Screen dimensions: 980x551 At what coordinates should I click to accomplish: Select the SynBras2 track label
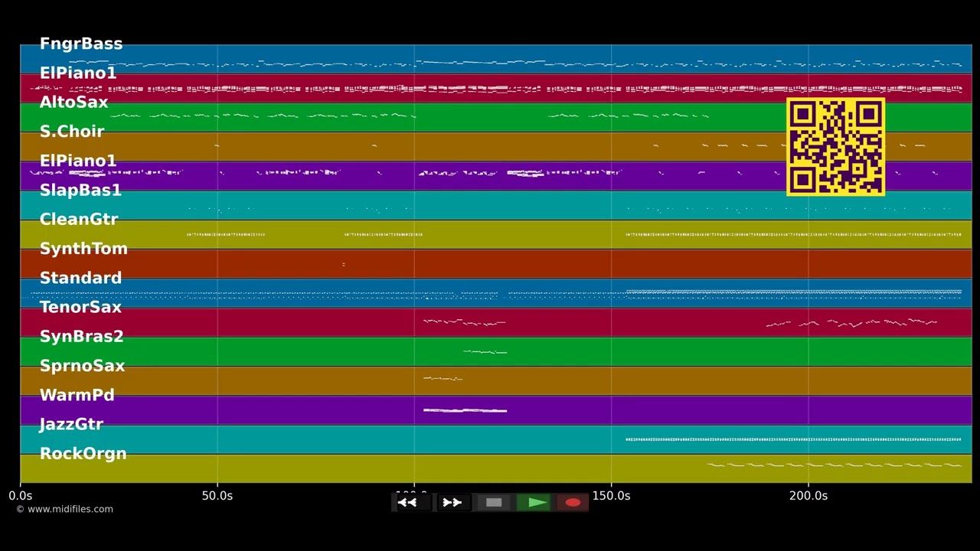[82, 336]
